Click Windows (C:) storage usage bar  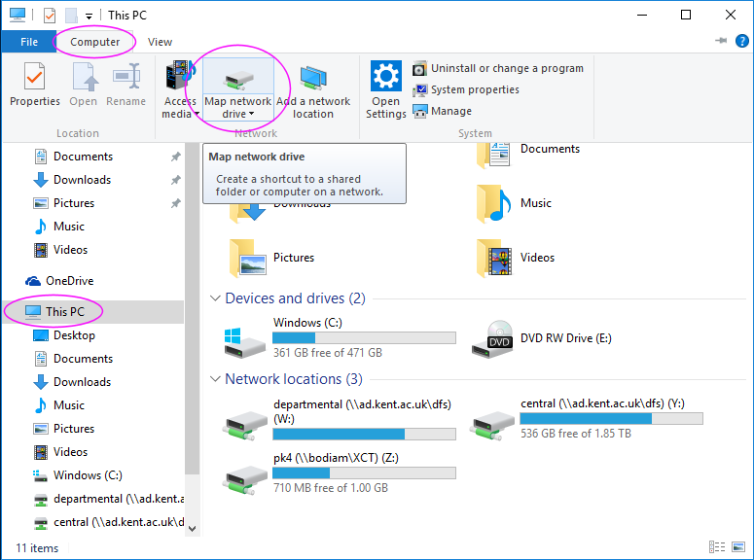364,338
